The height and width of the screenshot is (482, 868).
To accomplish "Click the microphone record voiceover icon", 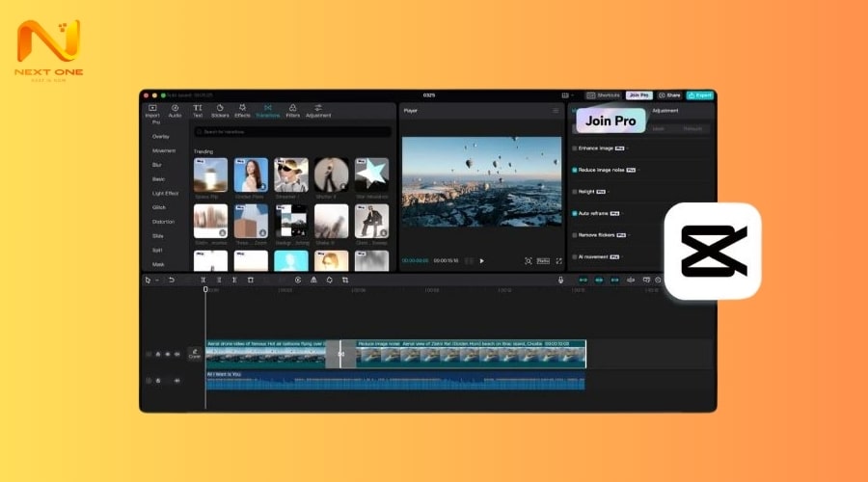I will [560, 280].
